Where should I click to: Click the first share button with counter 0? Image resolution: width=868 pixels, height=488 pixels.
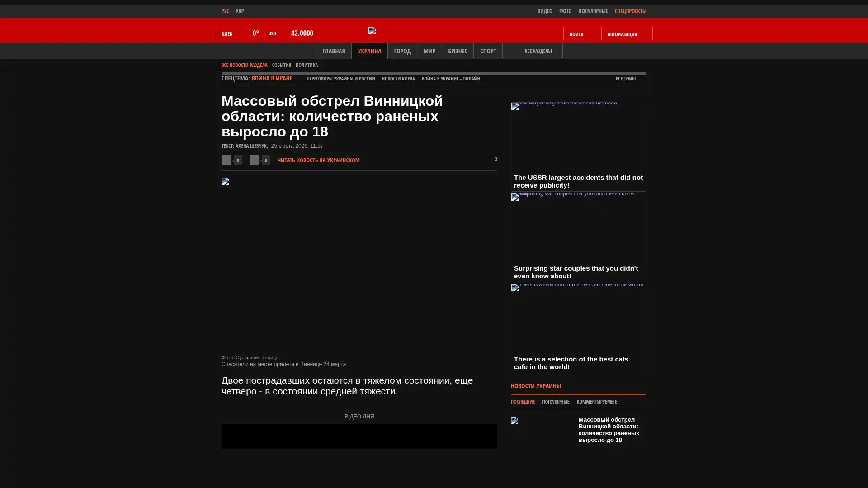[226, 160]
